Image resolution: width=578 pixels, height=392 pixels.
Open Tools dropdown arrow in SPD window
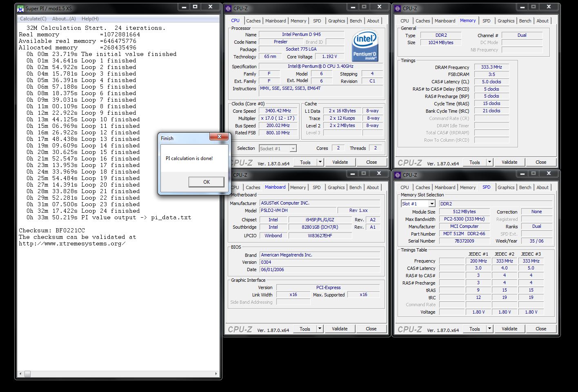click(490, 329)
